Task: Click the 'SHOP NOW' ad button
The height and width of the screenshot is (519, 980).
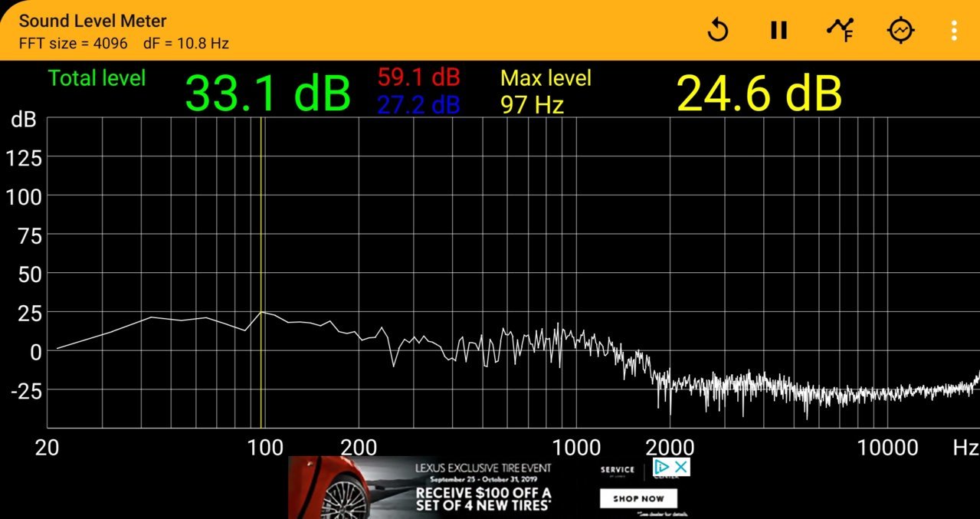Action: 638,498
